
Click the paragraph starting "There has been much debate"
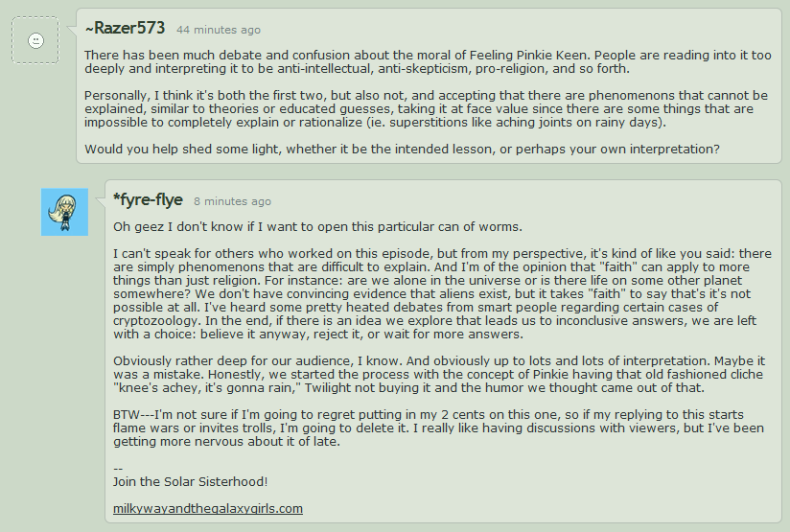427,62
